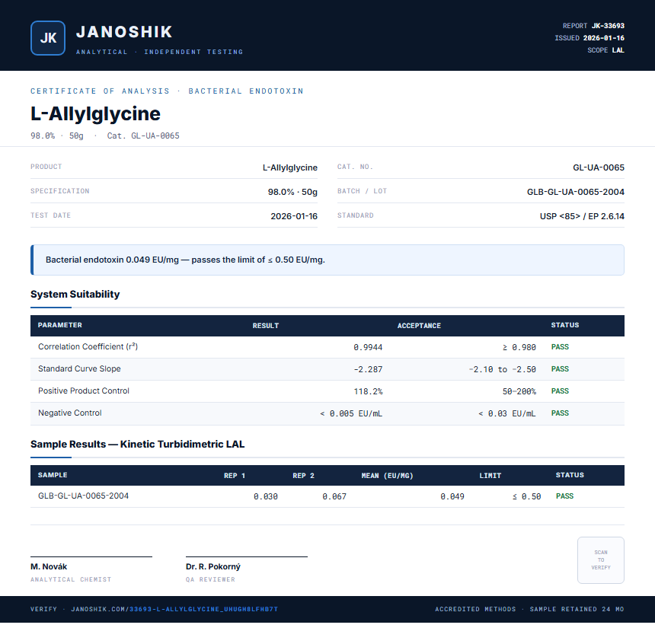Click PASS status in sample results row
The height and width of the screenshot is (644, 655).
coord(564,496)
